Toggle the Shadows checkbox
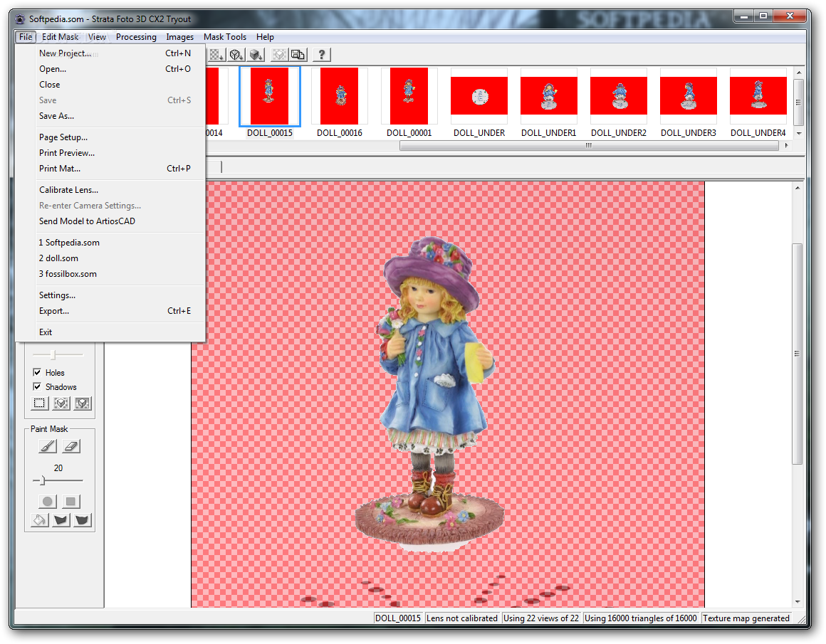The width and height of the screenshot is (826, 644). [x=37, y=386]
